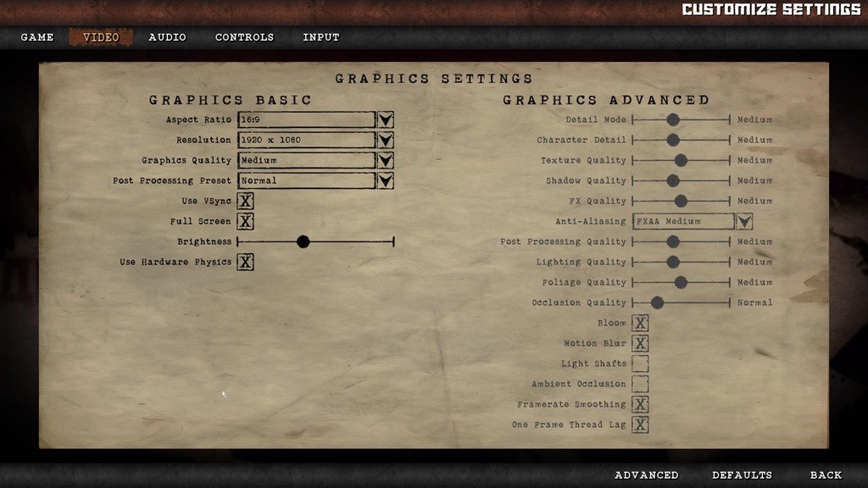Uncheck Use Hardware Physics

[245, 263]
